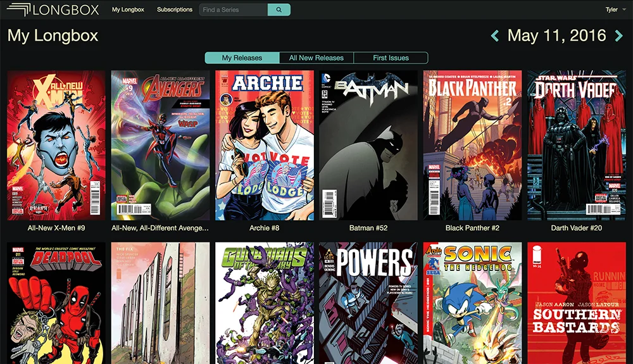This screenshot has width=633, height=364.
Task: Go to previous release date arrow
Action: click(494, 36)
